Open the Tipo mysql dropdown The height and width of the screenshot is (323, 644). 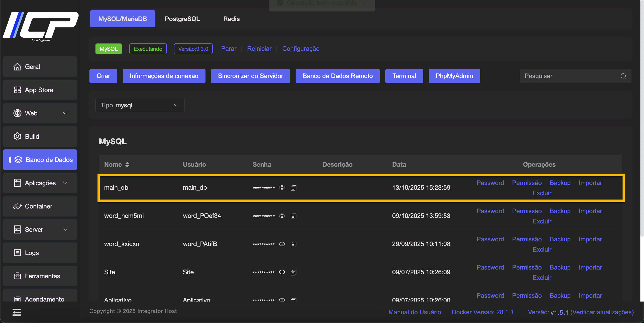[x=140, y=105]
